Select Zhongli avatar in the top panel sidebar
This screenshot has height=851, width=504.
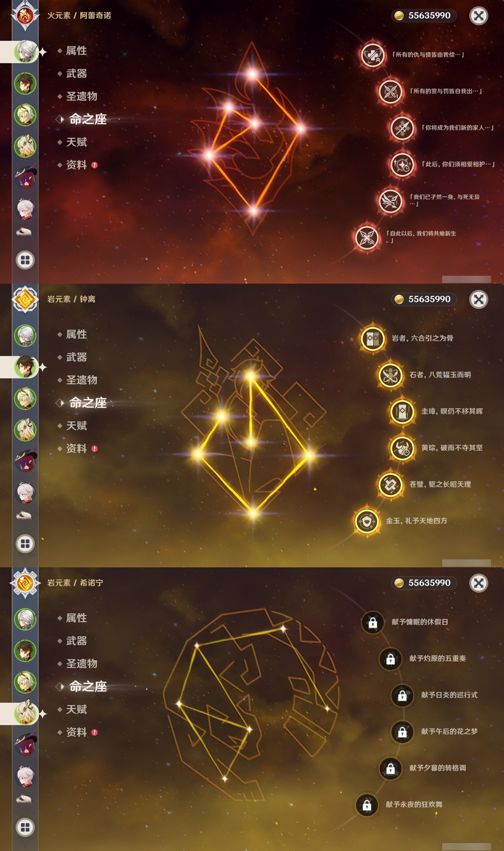tap(25, 83)
